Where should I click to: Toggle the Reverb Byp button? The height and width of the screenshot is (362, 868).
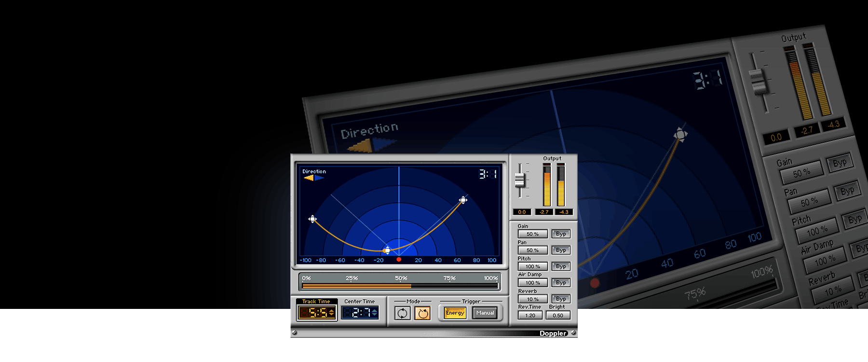coord(561,299)
